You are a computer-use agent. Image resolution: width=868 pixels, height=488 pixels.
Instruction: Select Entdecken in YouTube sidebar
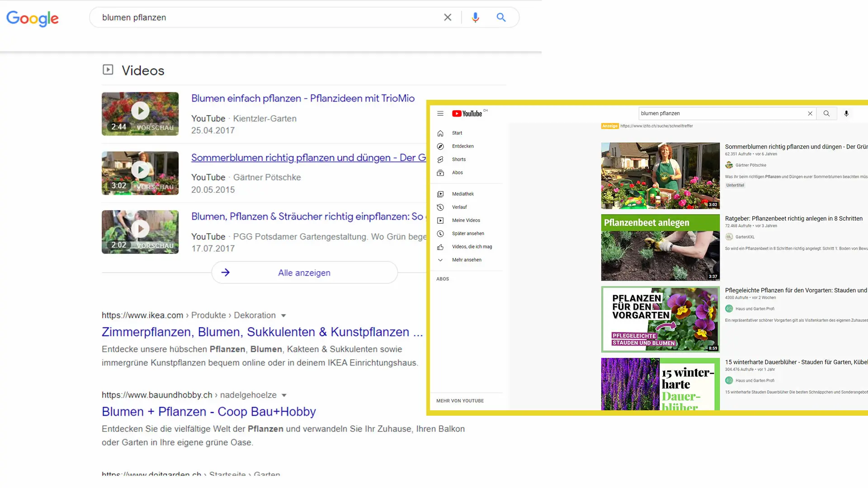pos(463,146)
